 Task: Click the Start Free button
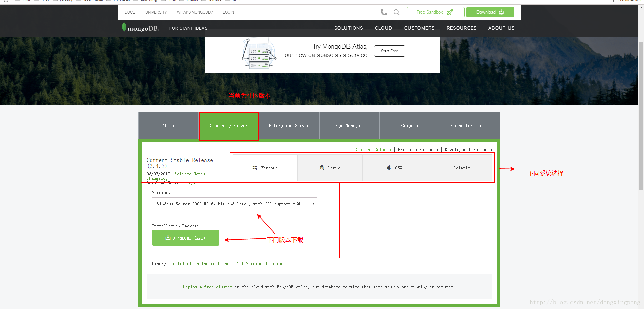(x=389, y=51)
